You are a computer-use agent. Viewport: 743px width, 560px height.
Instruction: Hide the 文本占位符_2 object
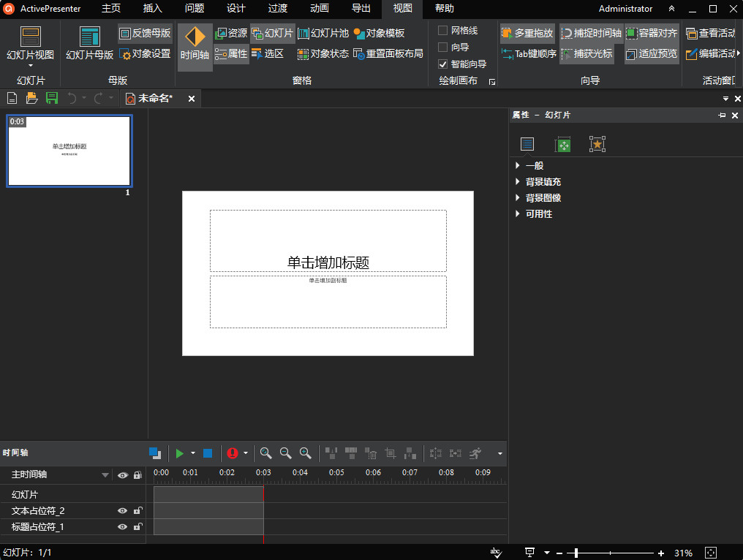[122, 511]
